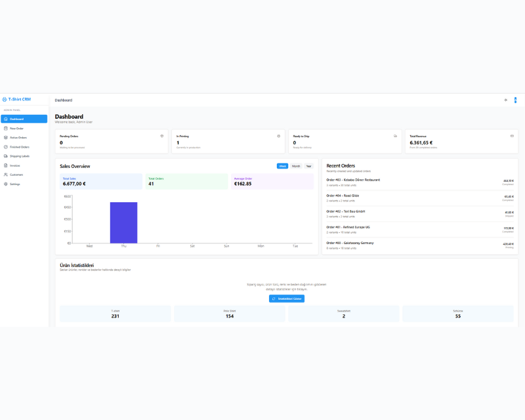Toggle the theme icon in top bar
Viewport: 525px width, 420px height.
[505, 100]
